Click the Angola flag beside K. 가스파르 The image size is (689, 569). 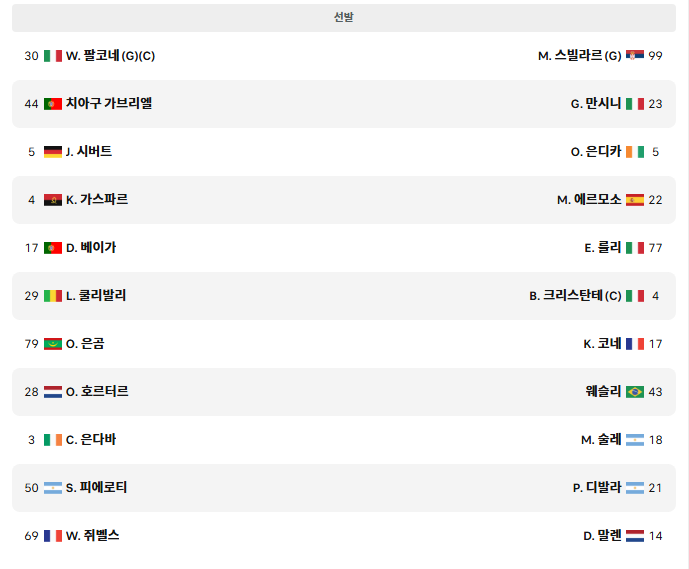[53, 200]
